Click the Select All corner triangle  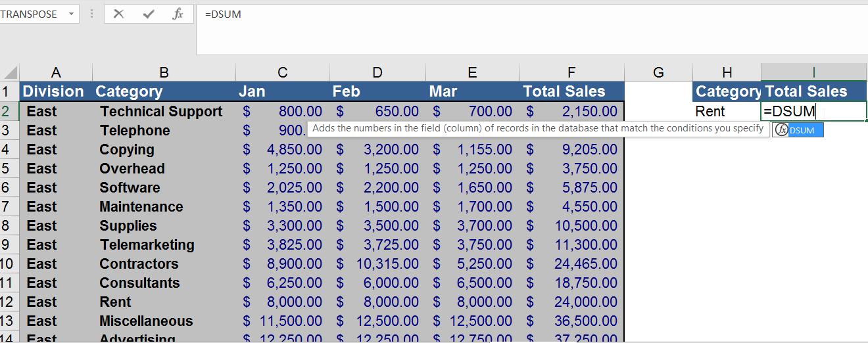(x=11, y=73)
